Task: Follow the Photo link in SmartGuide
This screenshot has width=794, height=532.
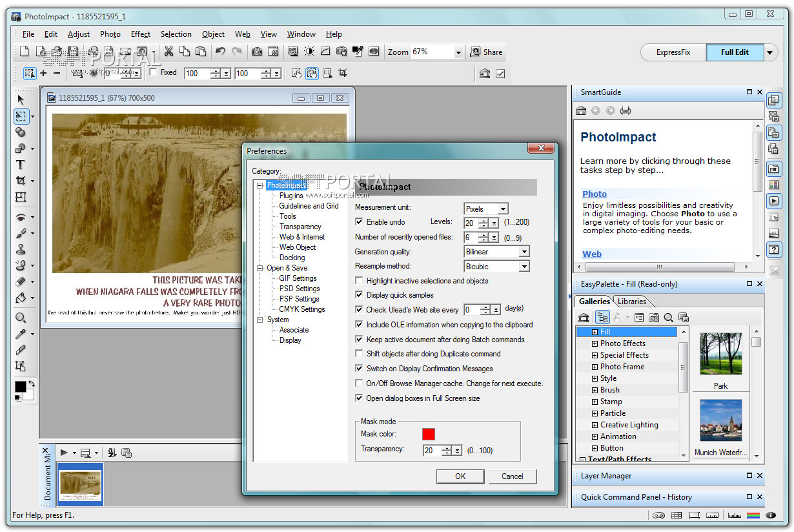Action: click(594, 194)
